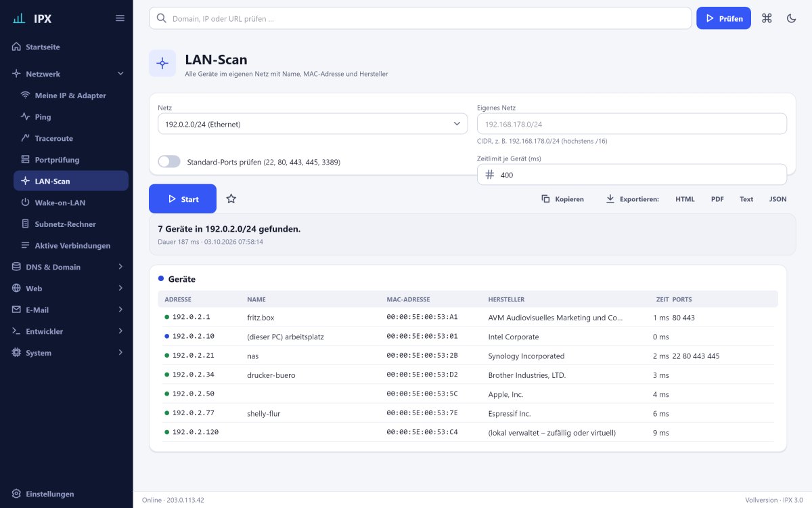Click the Wake-on-LAN power icon

(x=25, y=203)
